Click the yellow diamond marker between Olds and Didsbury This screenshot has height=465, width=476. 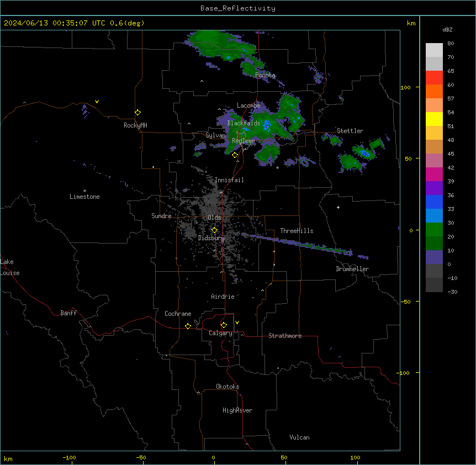(x=214, y=230)
